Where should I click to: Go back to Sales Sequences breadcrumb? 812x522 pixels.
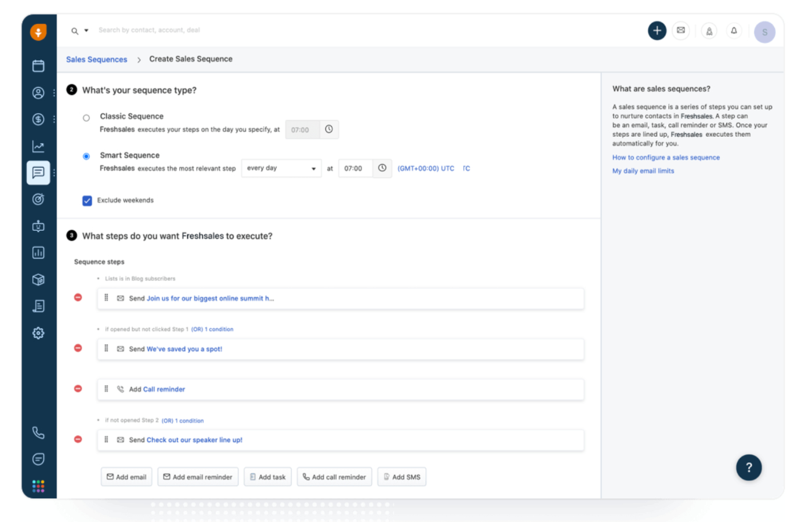(96, 59)
